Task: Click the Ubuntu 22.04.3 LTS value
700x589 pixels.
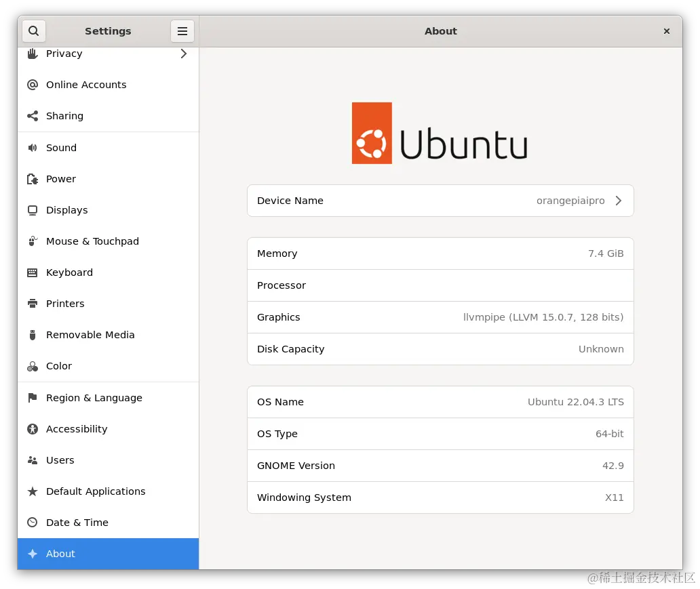Action: pos(575,402)
